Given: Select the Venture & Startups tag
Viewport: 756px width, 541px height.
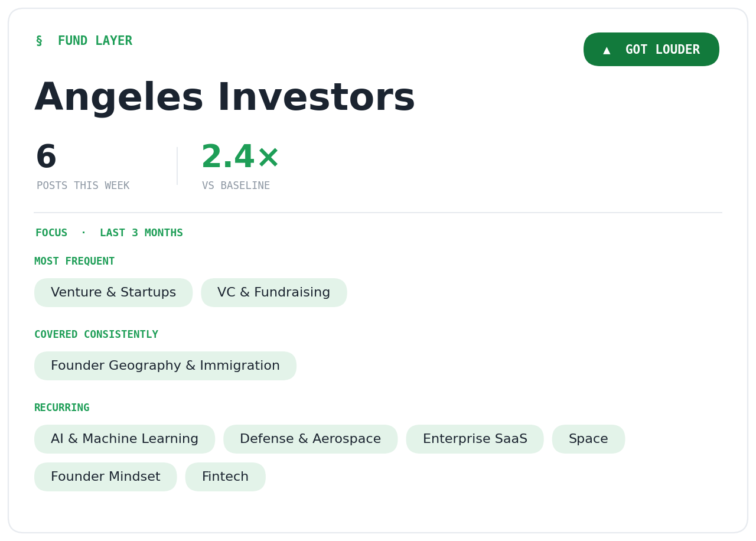Looking at the screenshot, I should tap(113, 293).
